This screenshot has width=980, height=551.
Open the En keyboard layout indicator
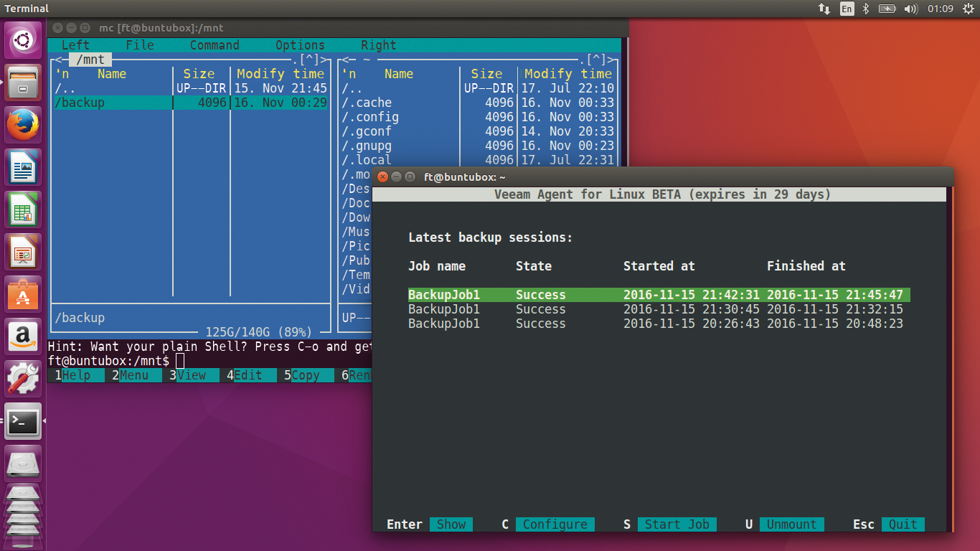pyautogui.click(x=847, y=9)
